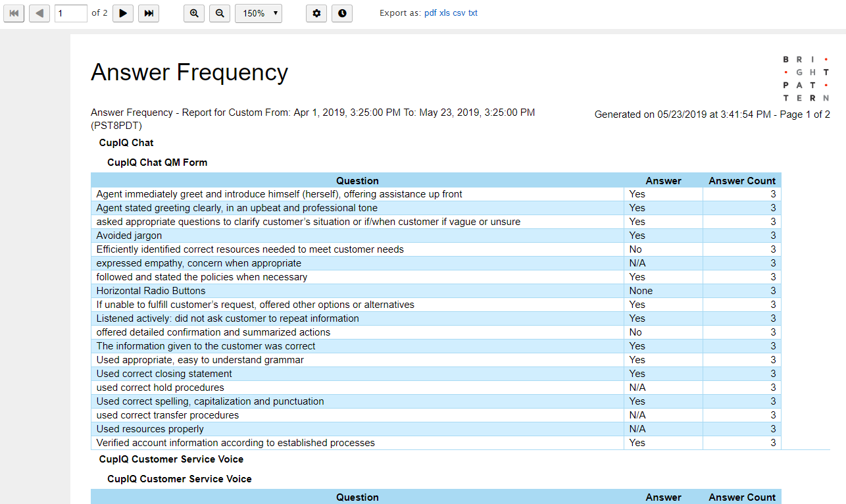Select the CupIQ Customer Service Voice section heading

click(171, 459)
